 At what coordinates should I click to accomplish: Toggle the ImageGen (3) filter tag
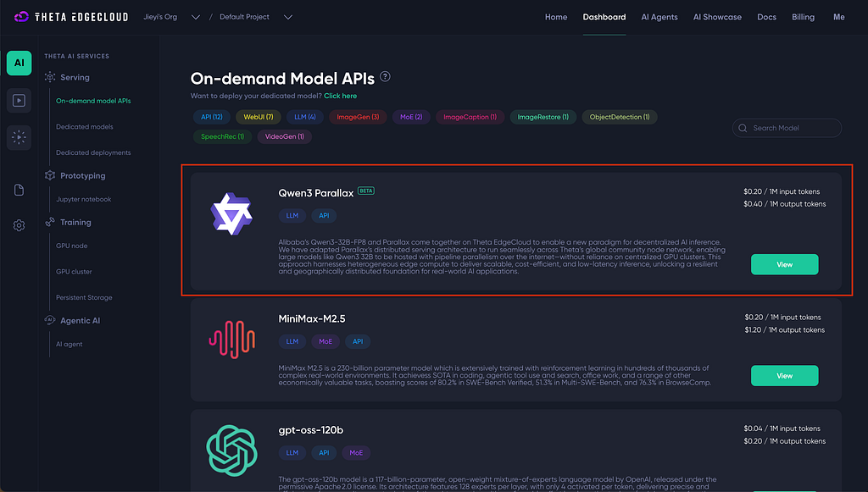pos(358,117)
